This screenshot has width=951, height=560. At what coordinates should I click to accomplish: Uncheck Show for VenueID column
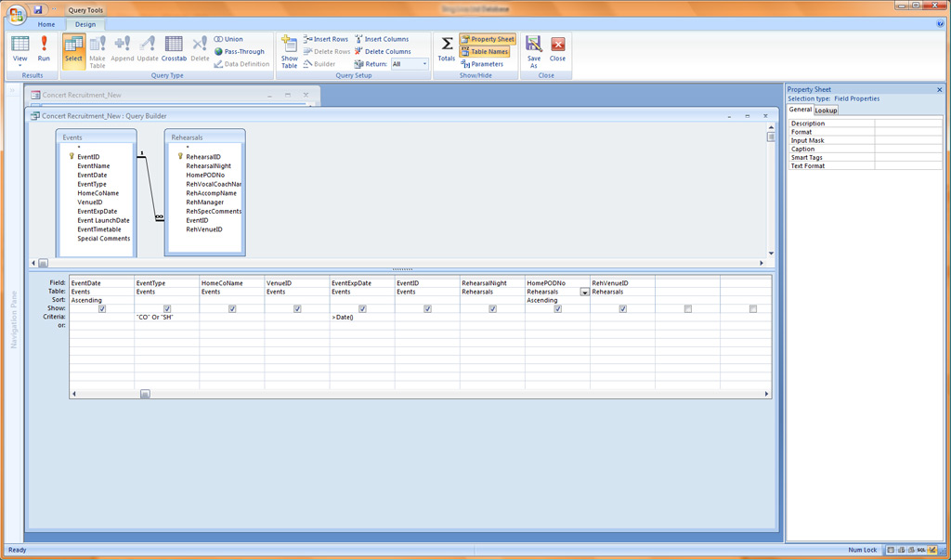click(297, 309)
